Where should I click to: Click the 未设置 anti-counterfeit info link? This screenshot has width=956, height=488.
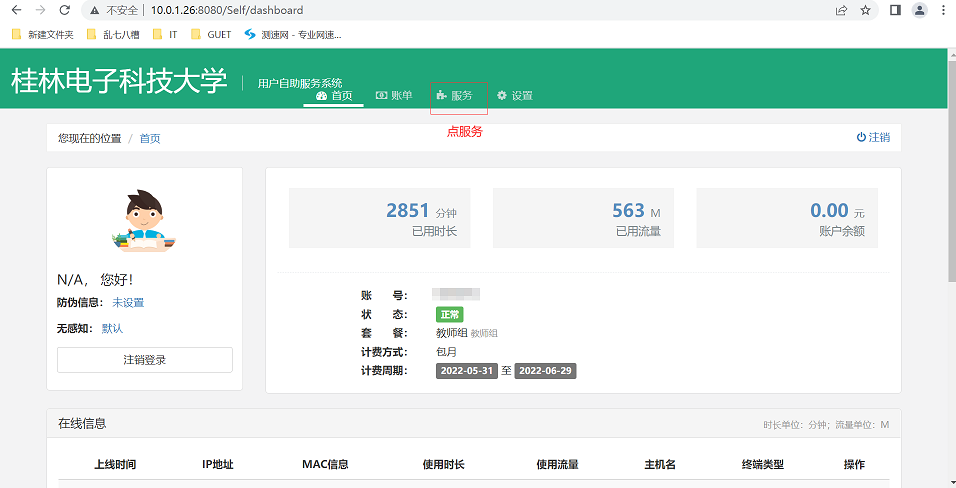(x=128, y=303)
